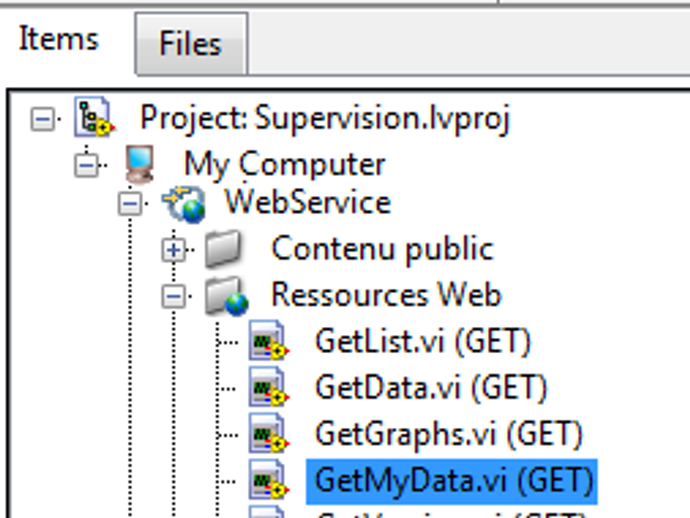
Task: Click the My Computer target icon
Action: pos(138,163)
